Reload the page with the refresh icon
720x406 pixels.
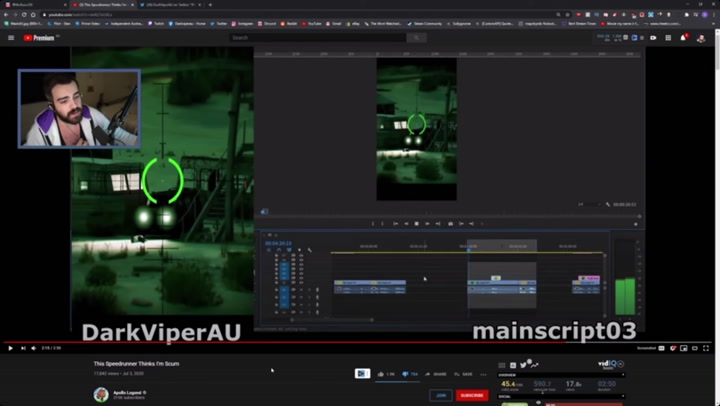click(x=24, y=15)
